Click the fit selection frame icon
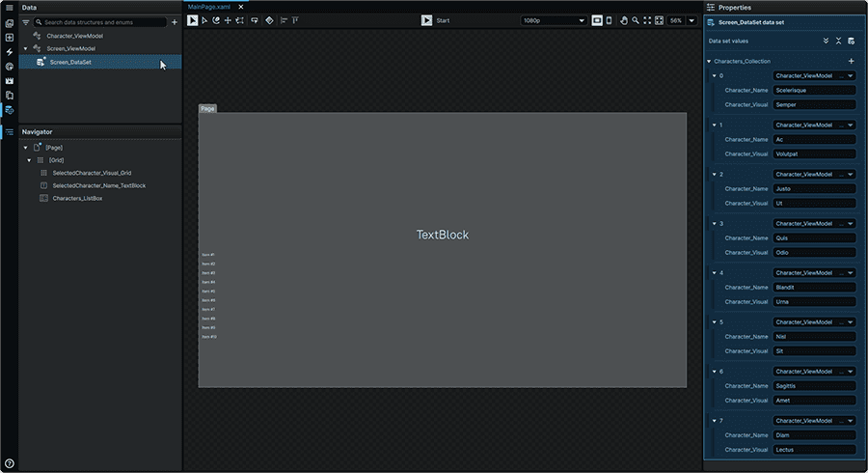 click(659, 20)
